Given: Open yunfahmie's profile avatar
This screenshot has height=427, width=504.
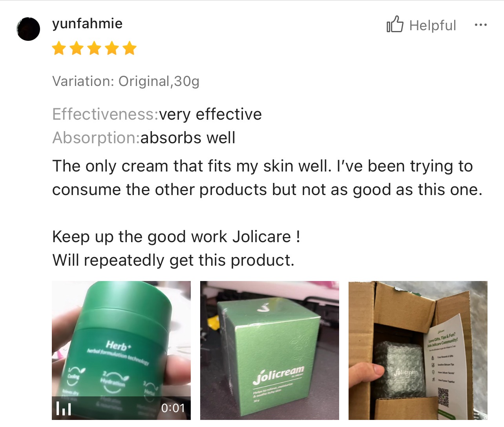Looking at the screenshot, I should pyautogui.click(x=28, y=29).
